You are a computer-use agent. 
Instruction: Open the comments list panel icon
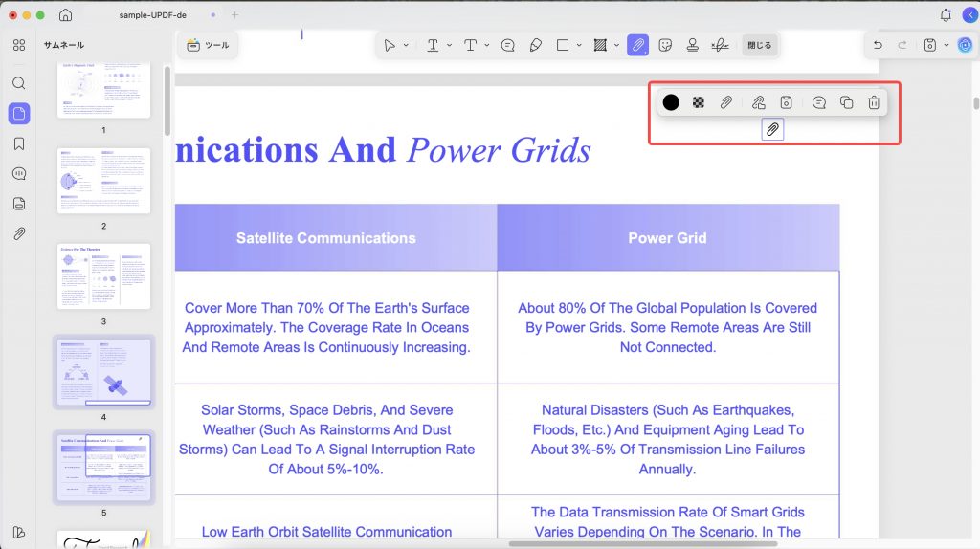[19, 174]
